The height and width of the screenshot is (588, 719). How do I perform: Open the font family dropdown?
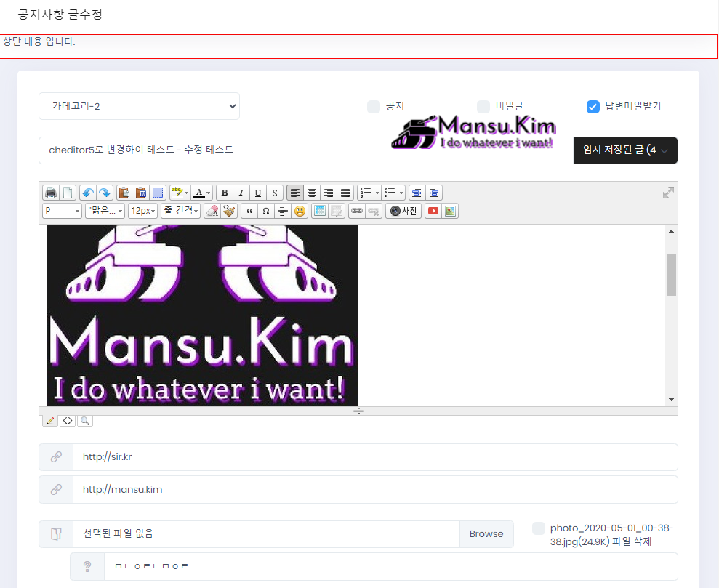point(105,211)
